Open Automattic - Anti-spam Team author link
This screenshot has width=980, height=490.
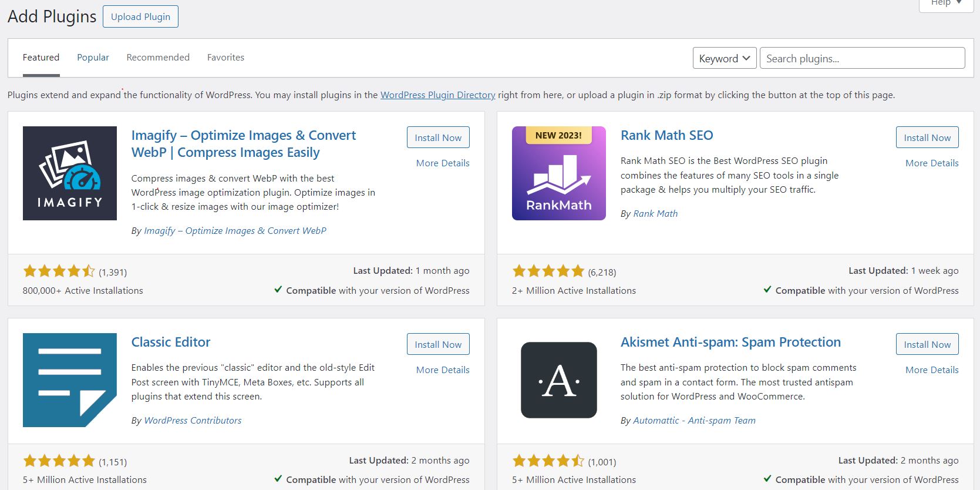pos(694,421)
